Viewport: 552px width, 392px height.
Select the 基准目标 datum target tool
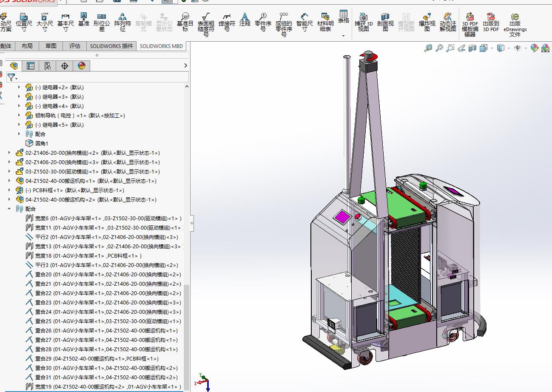185,22
